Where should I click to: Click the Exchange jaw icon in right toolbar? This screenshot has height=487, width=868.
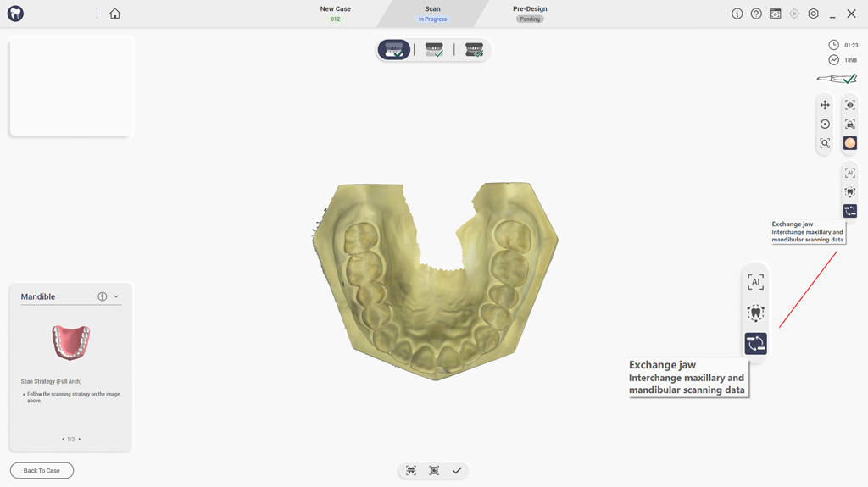850,211
